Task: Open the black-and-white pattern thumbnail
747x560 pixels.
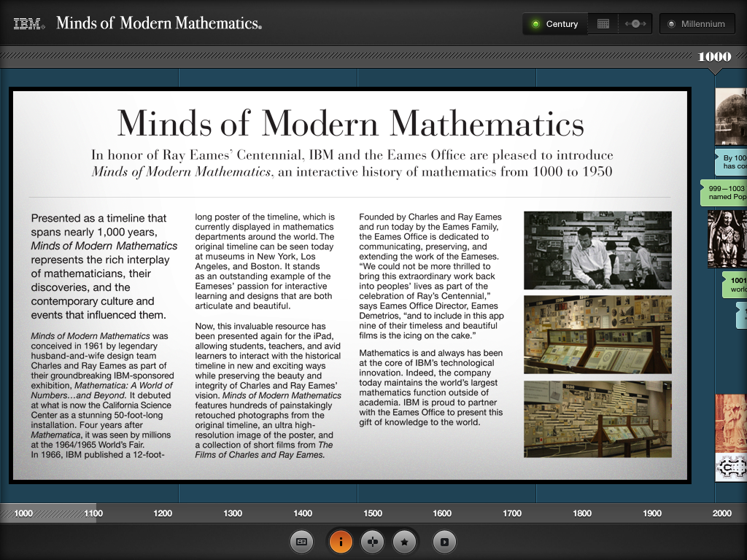Action: [x=731, y=467]
